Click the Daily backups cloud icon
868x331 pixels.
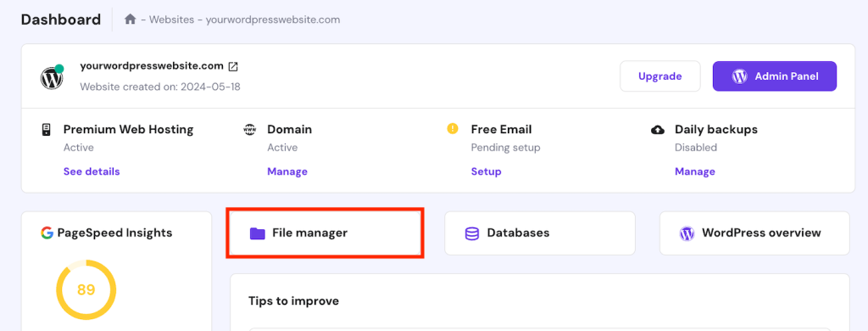[657, 130]
